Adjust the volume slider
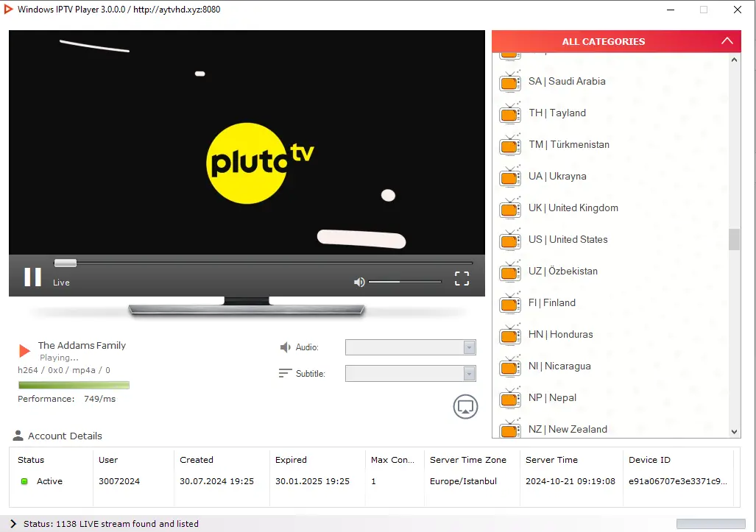The height and width of the screenshot is (532, 756). pyautogui.click(x=405, y=282)
